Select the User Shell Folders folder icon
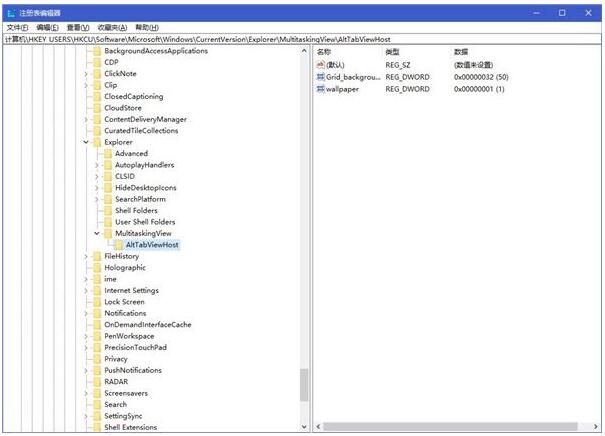This screenshot has width=605, height=436. pos(108,222)
